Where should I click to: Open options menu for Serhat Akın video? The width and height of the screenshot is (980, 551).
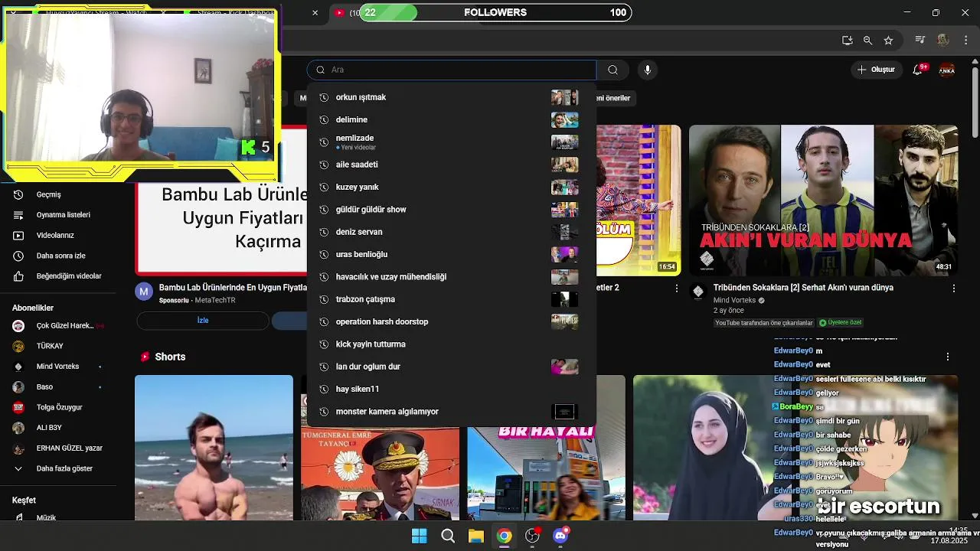pyautogui.click(x=954, y=289)
